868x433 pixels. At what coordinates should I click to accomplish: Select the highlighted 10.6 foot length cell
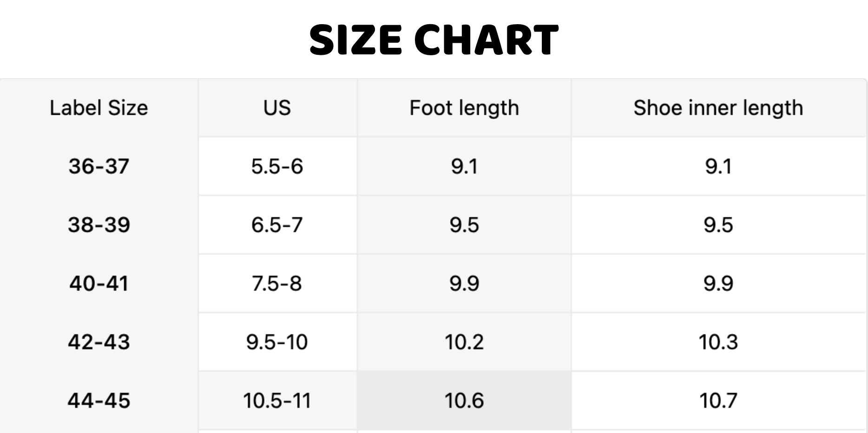464,400
